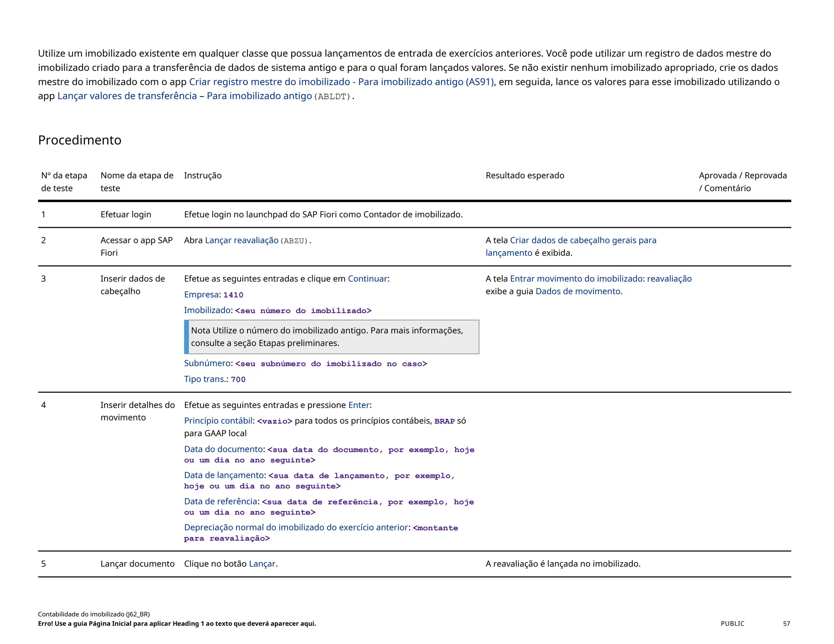Click the gray Nota box about imobilizado antigo

click(332, 337)
